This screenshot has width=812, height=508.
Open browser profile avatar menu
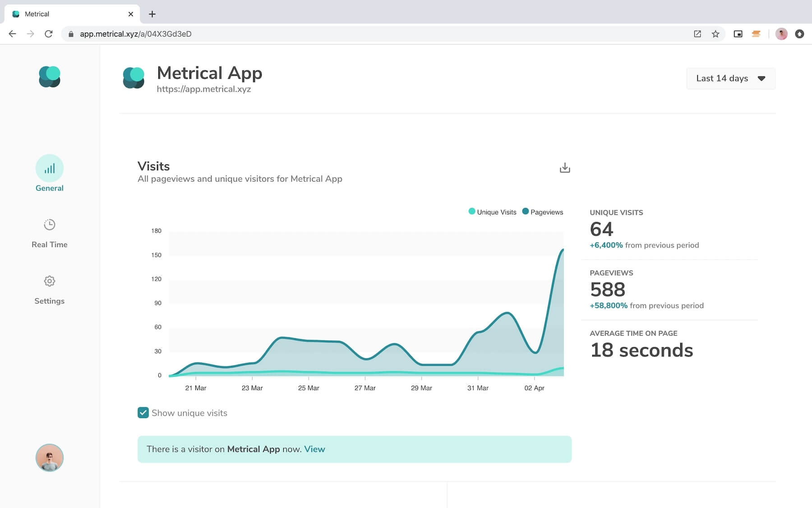(x=781, y=34)
